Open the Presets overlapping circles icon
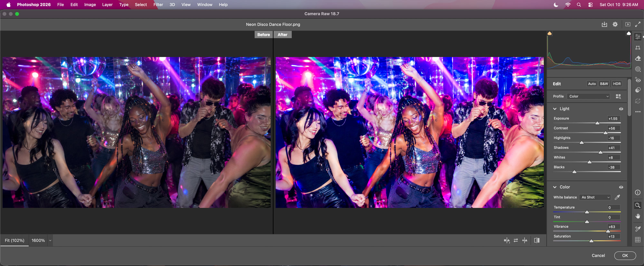Screen dimensions: 644x266 click(x=638, y=90)
